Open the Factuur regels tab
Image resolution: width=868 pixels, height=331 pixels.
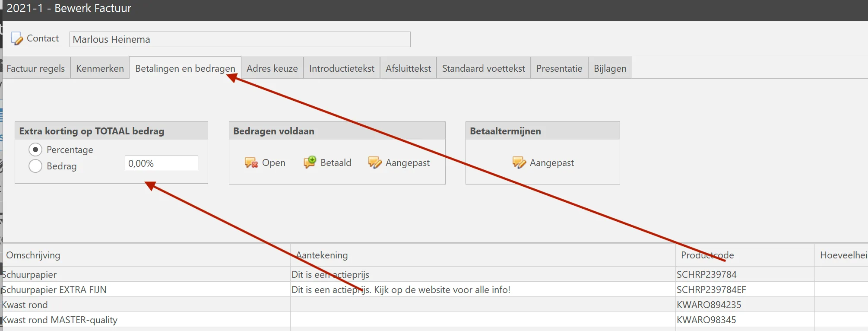click(36, 68)
